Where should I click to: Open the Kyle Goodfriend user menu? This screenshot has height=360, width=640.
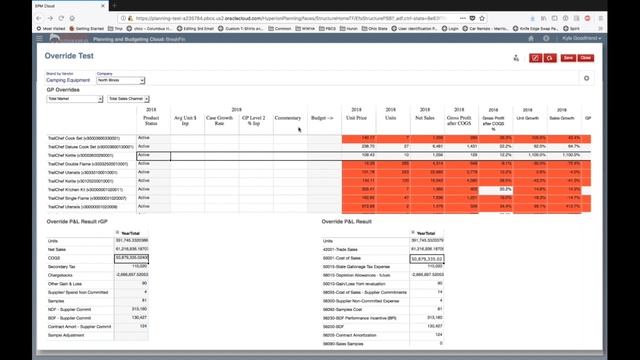point(581,38)
